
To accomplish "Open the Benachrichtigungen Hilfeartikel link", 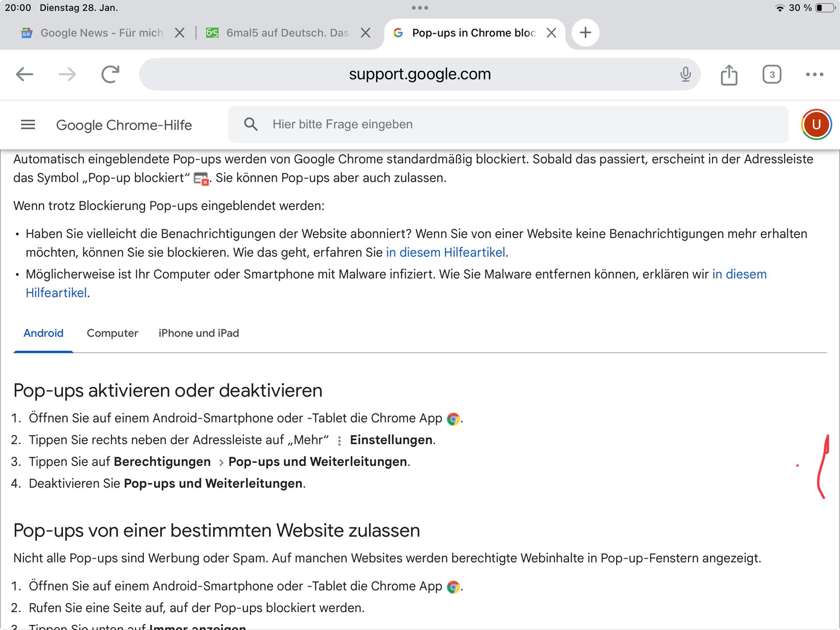I will point(445,252).
